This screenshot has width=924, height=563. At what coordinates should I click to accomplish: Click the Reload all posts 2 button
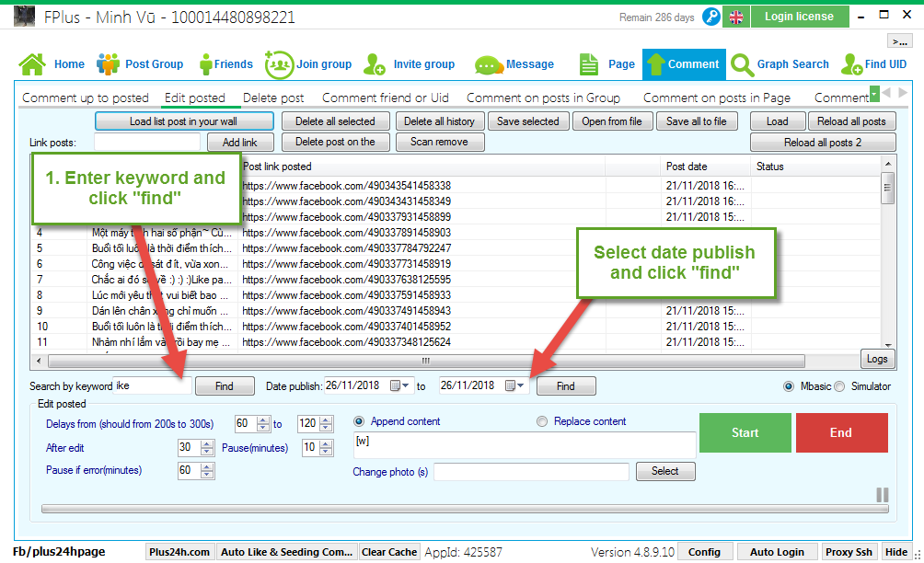(x=823, y=143)
